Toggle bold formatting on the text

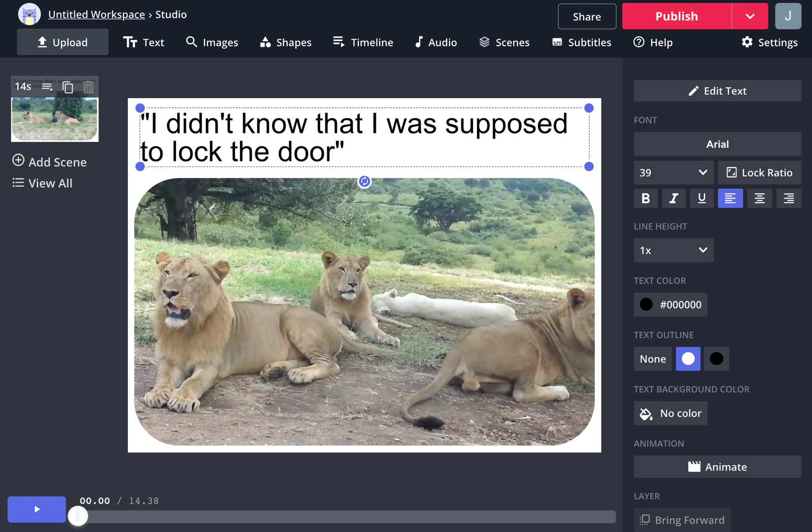(x=646, y=198)
